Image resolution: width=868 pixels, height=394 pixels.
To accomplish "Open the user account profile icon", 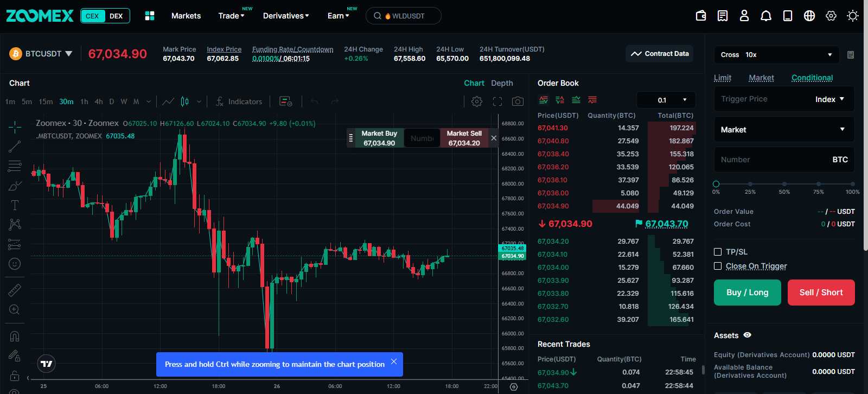I will point(744,16).
